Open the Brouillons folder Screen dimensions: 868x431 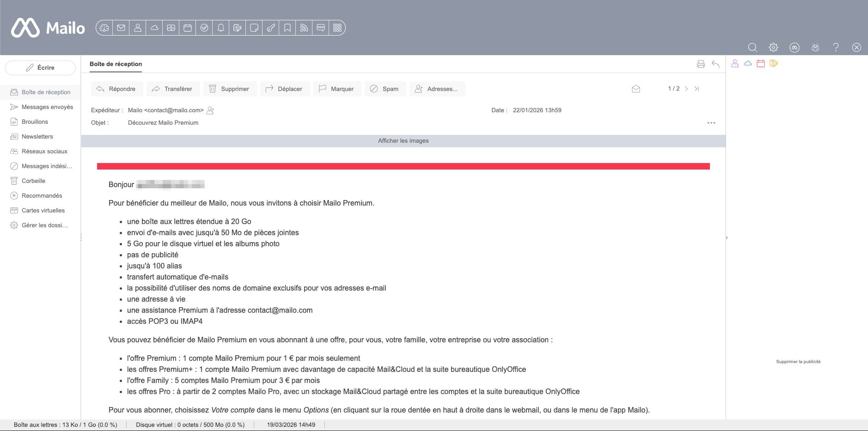[x=41, y=121]
